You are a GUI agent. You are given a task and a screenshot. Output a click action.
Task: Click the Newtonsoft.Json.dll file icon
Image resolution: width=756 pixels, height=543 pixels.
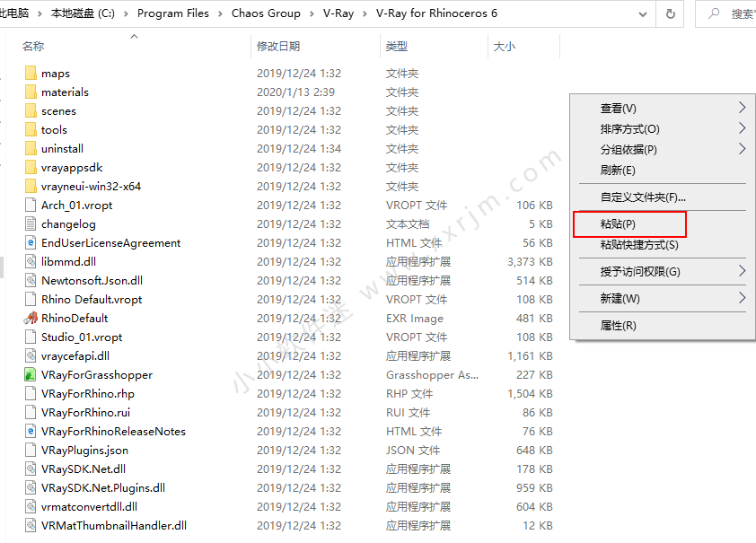[31, 280]
